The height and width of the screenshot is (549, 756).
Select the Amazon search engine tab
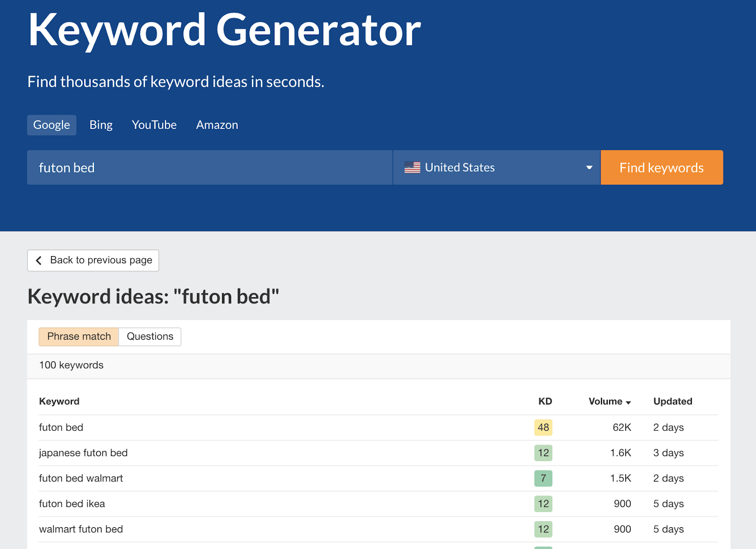tap(217, 125)
